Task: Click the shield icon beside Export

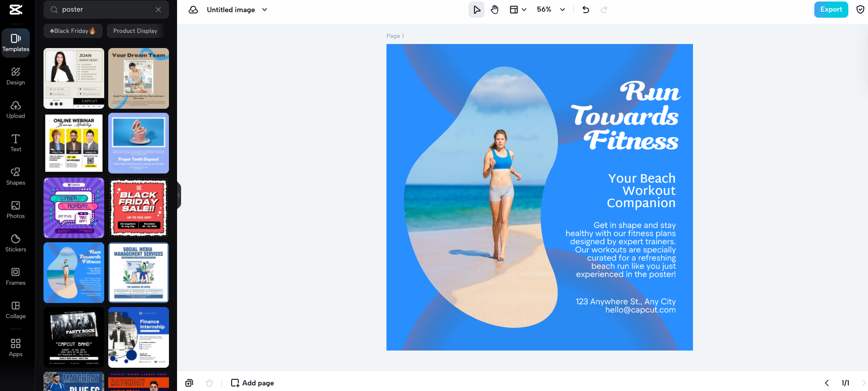Action: tap(860, 10)
